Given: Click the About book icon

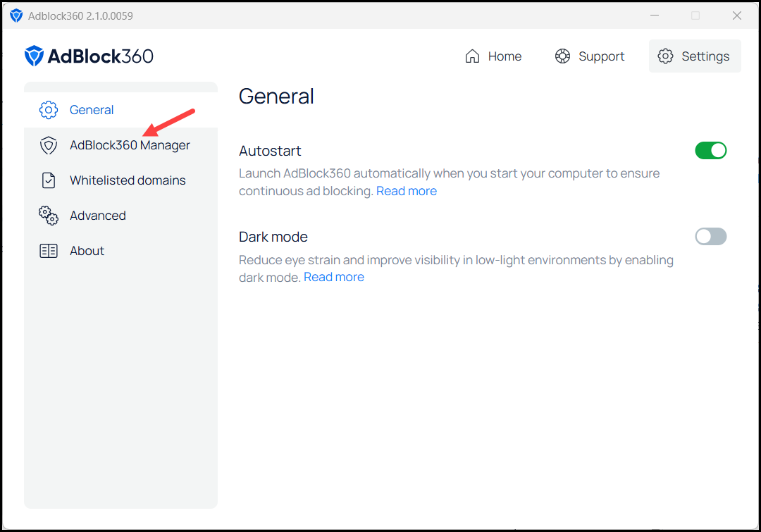Looking at the screenshot, I should (49, 251).
